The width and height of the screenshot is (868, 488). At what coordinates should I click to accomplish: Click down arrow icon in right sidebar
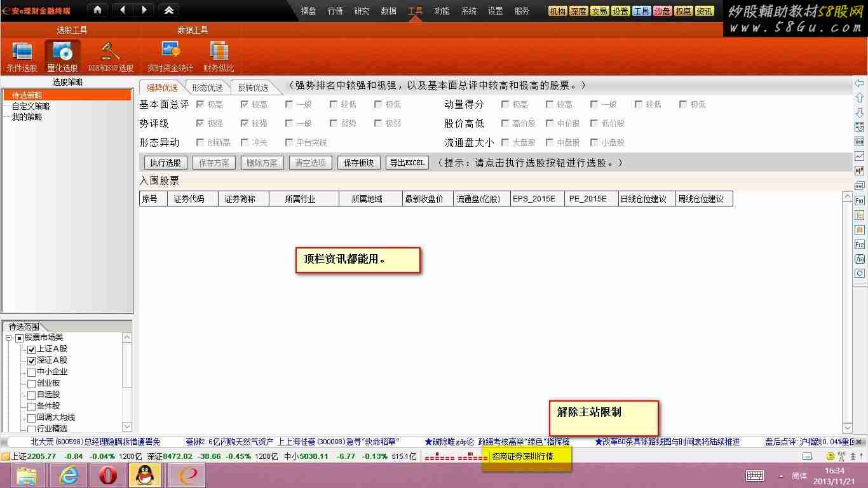(859, 112)
